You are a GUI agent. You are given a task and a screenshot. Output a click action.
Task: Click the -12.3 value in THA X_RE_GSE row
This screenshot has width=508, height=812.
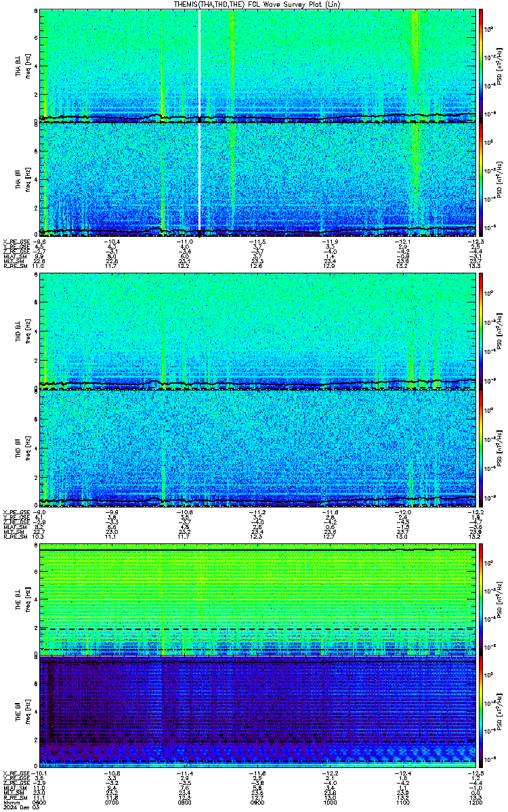[x=476, y=242]
